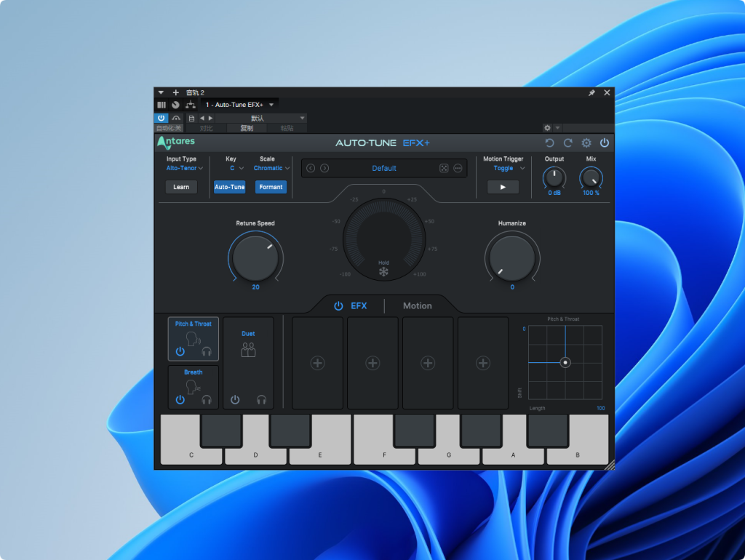Open the top-left window menu triangle
The image size is (745, 560).
point(161,92)
